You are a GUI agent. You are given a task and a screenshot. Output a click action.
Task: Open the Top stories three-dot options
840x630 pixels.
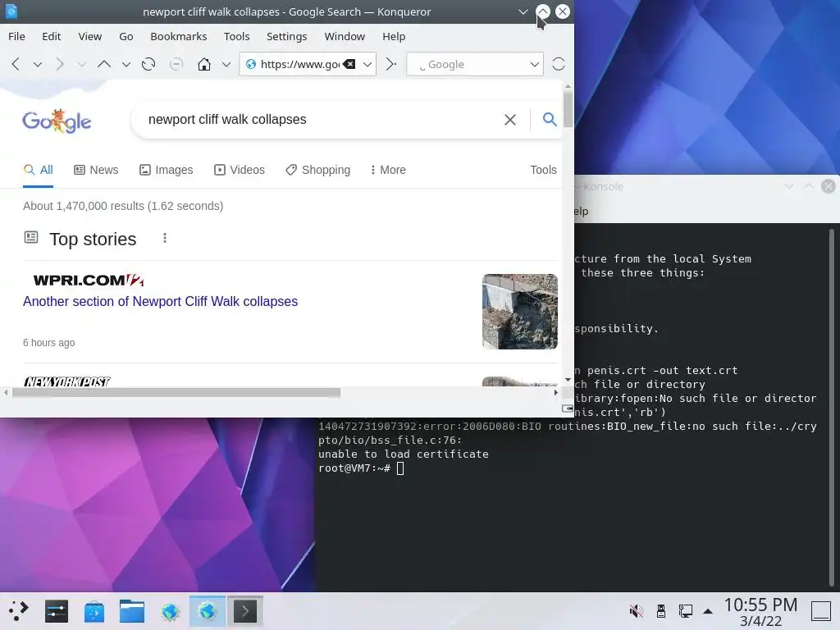point(164,238)
